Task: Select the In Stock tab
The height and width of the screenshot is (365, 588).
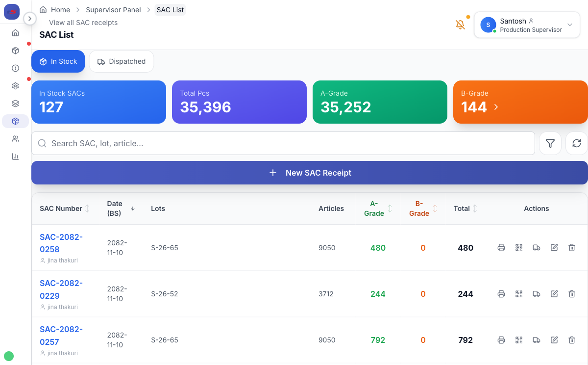Action: [x=58, y=61]
